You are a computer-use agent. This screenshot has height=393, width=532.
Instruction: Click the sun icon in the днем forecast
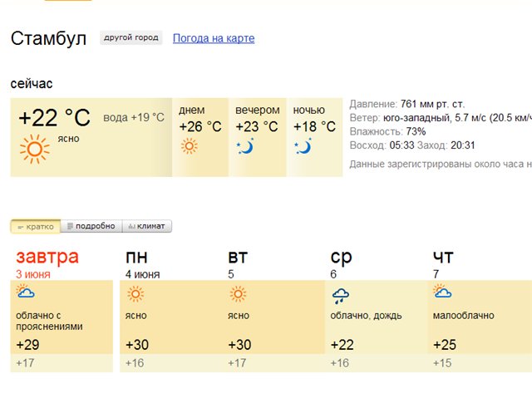[x=190, y=146]
